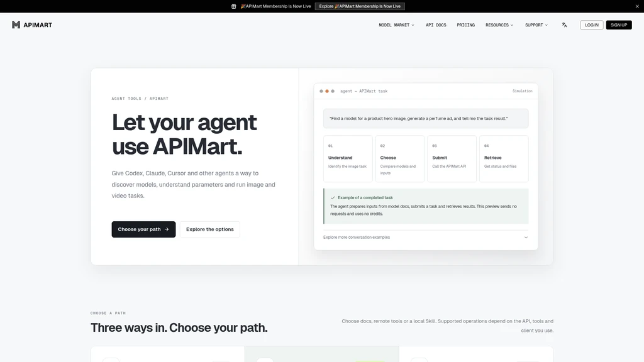Select the 04 Retrieve step card

click(x=504, y=159)
